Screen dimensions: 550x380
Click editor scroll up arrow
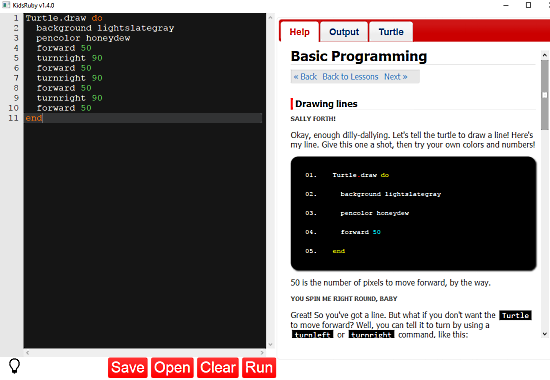click(270, 17)
